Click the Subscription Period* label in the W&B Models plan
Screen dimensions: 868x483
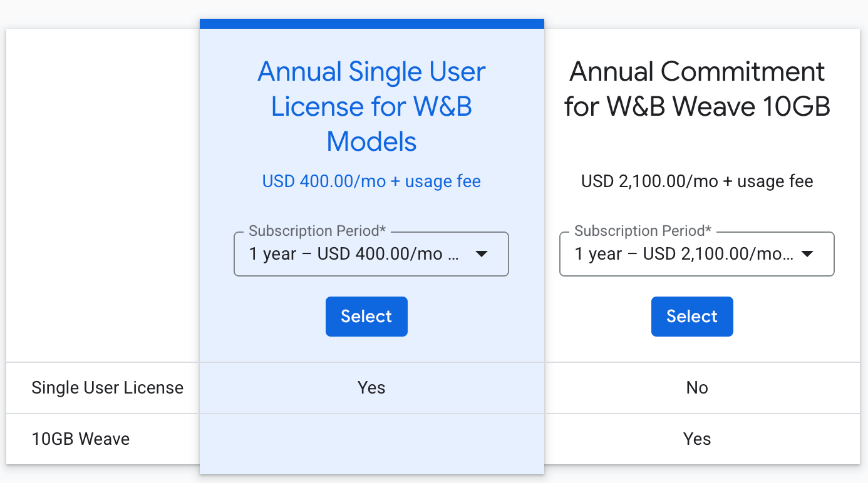[x=317, y=231]
